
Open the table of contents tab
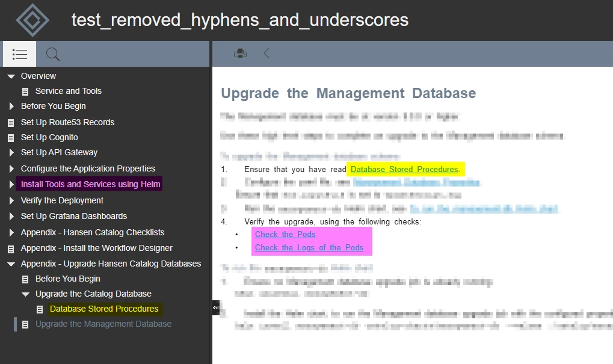[x=19, y=54]
